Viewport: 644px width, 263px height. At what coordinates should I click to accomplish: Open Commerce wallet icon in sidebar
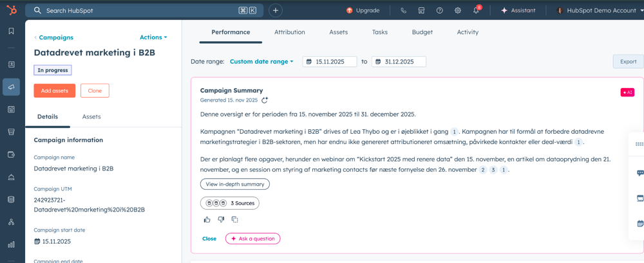(x=11, y=155)
